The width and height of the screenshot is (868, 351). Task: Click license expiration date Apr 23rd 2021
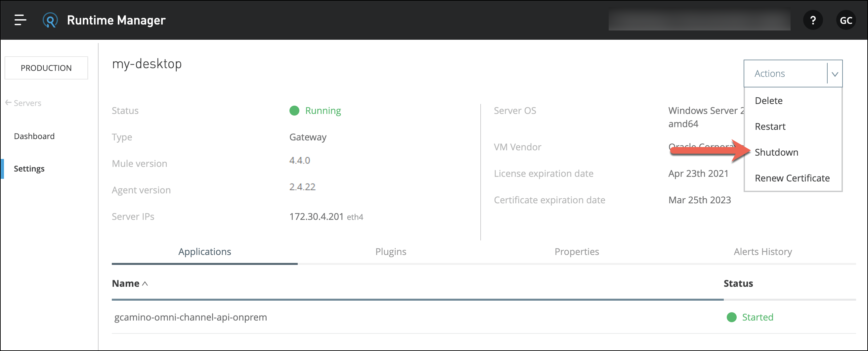698,173
